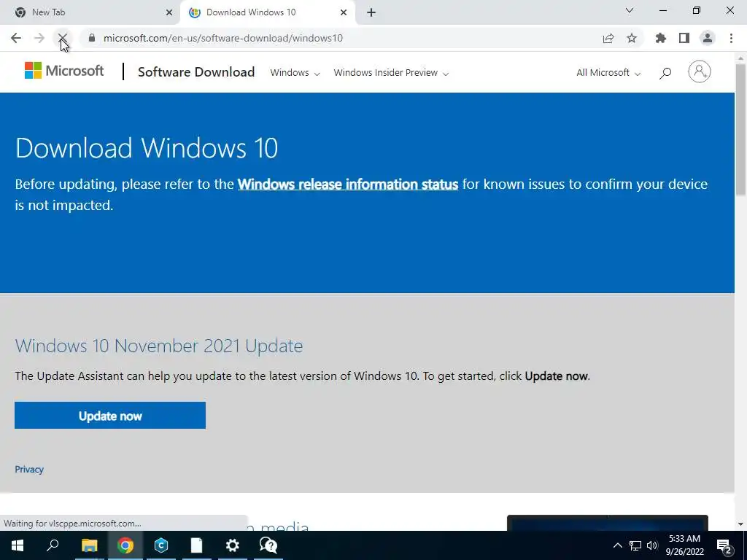
Task: Expand the Windows menu
Action: pos(295,73)
